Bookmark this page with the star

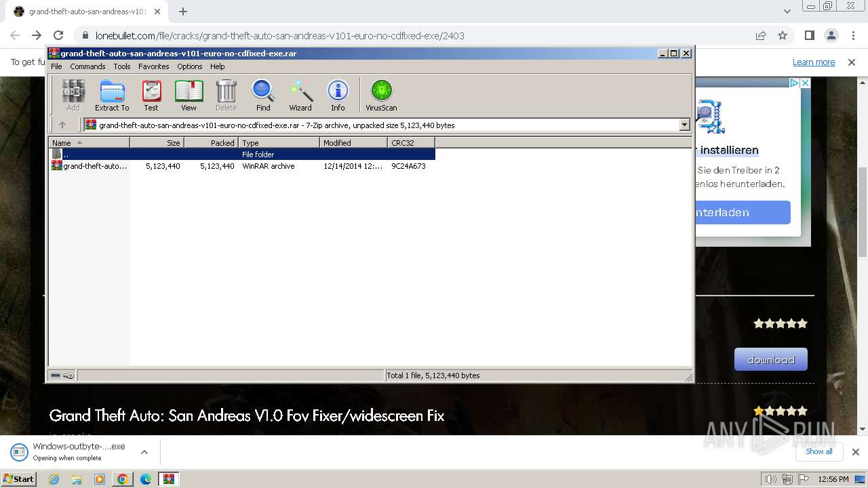pos(783,35)
